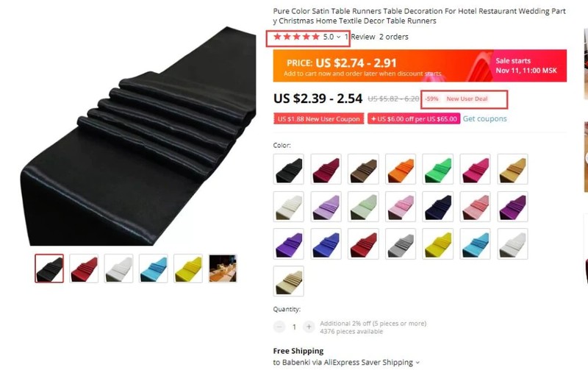Choose the beige swatch in last row
This screenshot has width=588, height=370.
(x=288, y=281)
